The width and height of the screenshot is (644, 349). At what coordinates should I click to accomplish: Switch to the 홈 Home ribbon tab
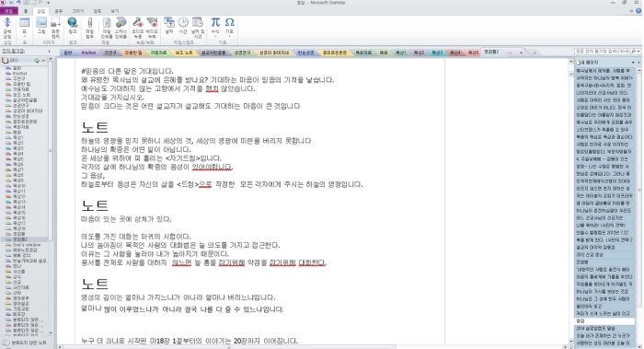click(26, 11)
